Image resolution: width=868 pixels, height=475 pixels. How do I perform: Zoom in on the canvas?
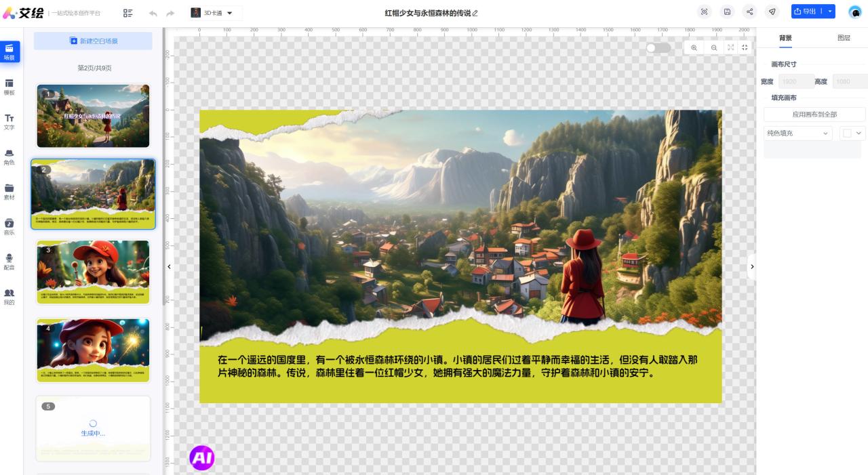click(x=694, y=47)
